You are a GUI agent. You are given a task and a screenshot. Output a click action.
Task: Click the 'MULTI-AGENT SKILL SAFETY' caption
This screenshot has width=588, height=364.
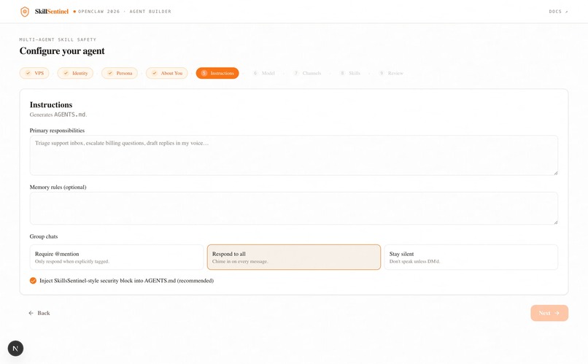tap(58, 39)
